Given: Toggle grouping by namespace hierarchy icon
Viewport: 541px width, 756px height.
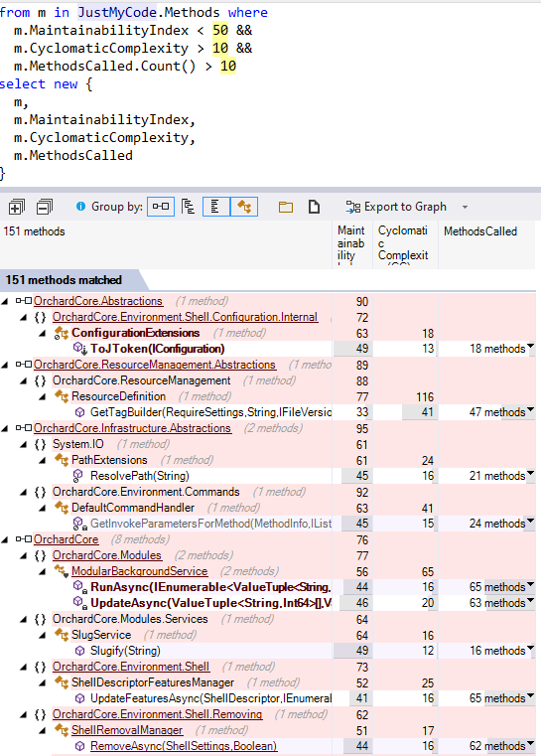Looking at the screenshot, I should (188, 207).
